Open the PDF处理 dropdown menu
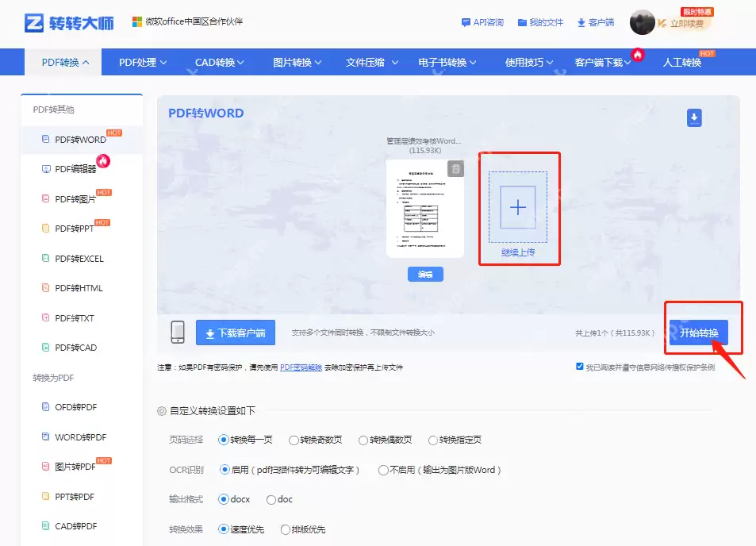Image resolution: width=756 pixels, height=546 pixels. [140, 61]
